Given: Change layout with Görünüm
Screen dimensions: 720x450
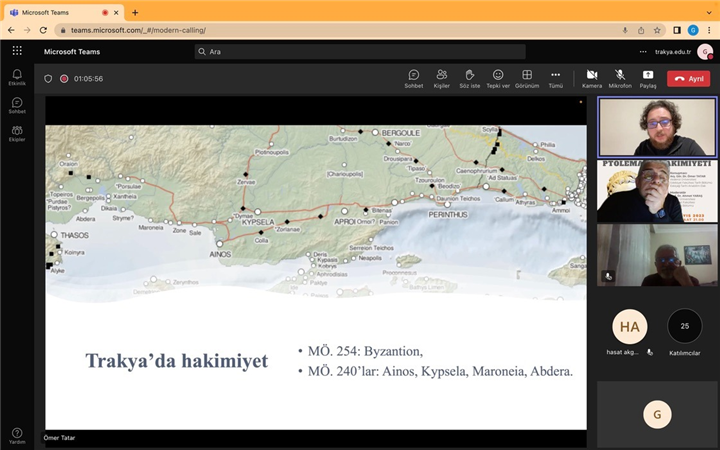Looking at the screenshot, I should click(x=527, y=79).
